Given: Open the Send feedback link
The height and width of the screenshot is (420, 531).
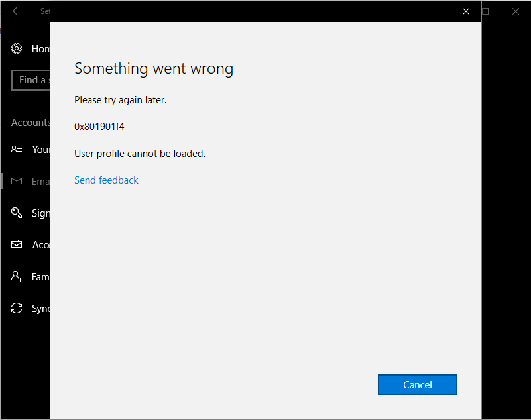Looking at the screenshot, I should pyautogui.click(x=106, y=180).
